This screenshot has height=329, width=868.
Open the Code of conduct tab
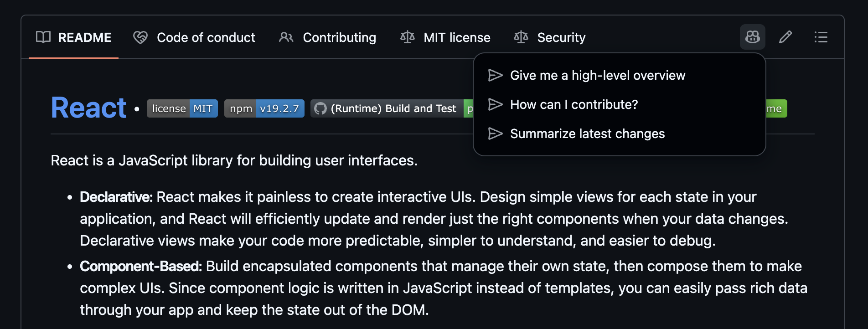[x=194, y=37]
